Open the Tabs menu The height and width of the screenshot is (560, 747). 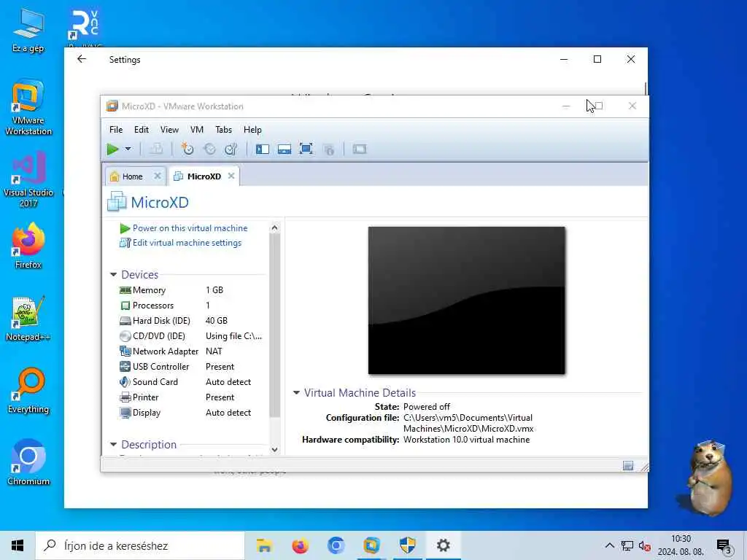click(x=223, y=130)
